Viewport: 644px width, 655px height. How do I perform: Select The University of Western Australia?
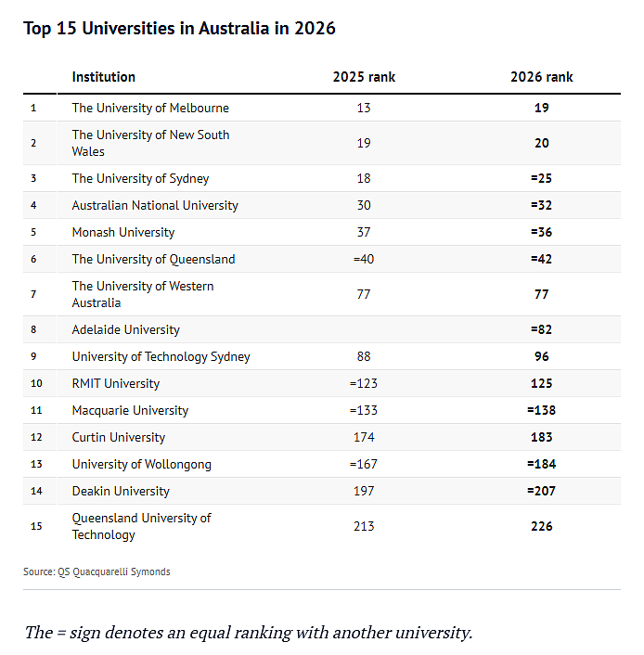tap(143, 294)
